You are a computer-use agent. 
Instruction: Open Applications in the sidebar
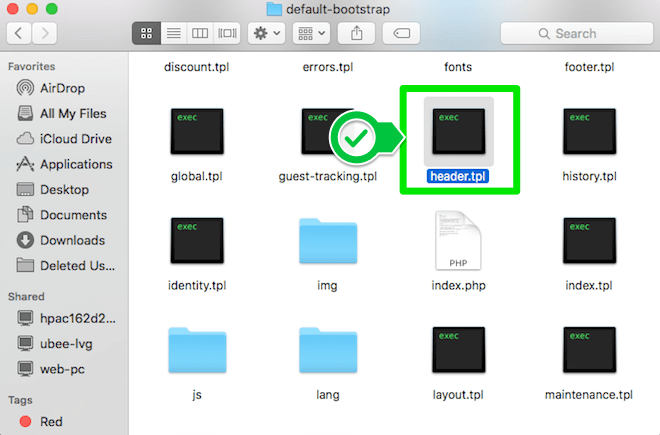click(63, 164)
